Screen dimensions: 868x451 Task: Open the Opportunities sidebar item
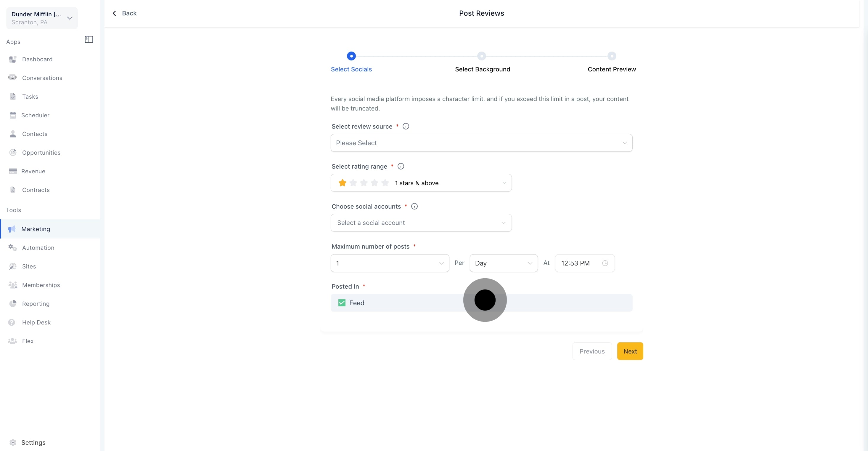[41, 153]
